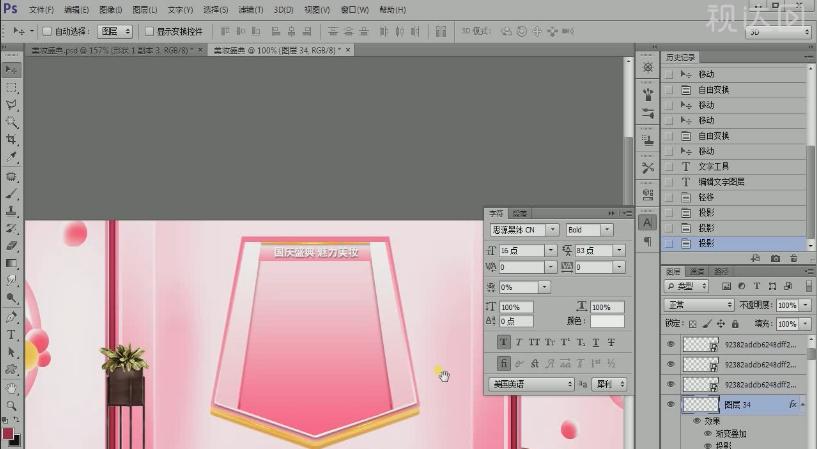The height and width of the screenshot is (449, 817).
Task: Click the text color swatch 颜色
Action: tap(607, 321)
